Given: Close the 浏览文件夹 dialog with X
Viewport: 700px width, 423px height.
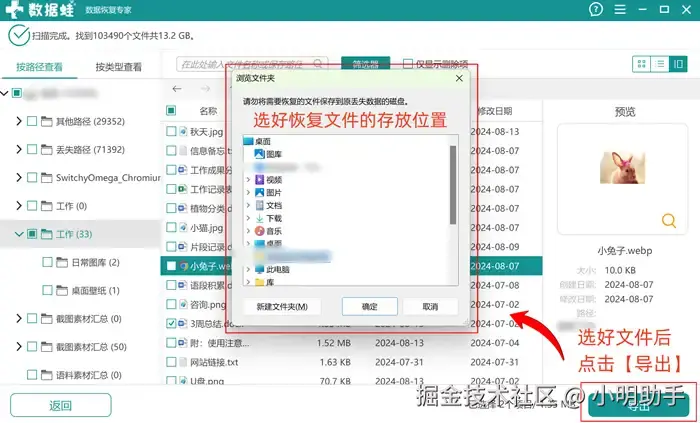Looking at the screenshot, I should (459, 79).
